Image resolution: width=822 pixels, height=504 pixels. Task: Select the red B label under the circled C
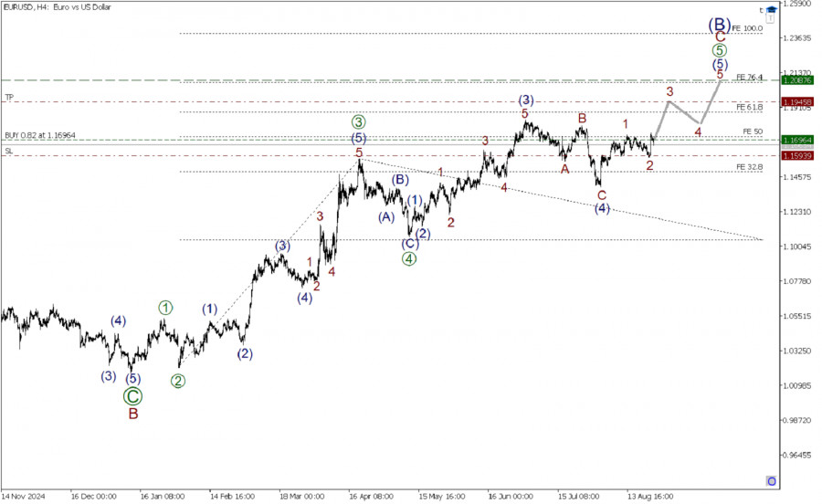[133, 414]
